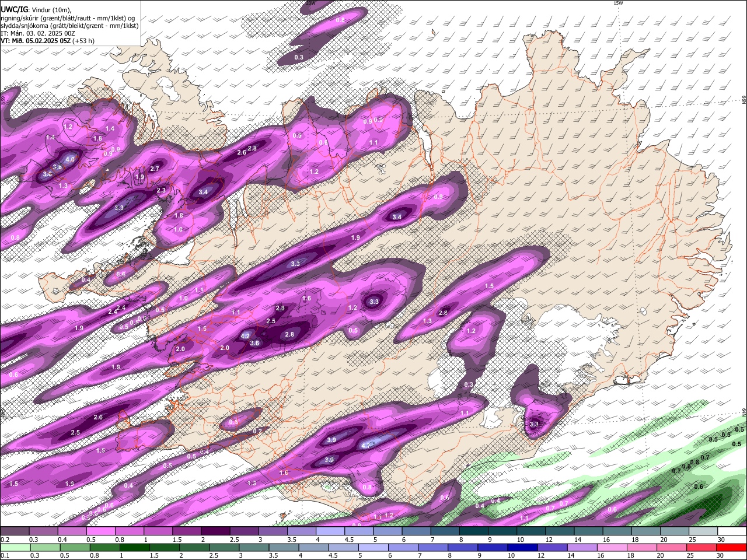The width and height of the screenshot is (747, 560).
Task: Click the '2.3' precipitation value on the map
Action: pyautogui.click(x=161, y=190)
